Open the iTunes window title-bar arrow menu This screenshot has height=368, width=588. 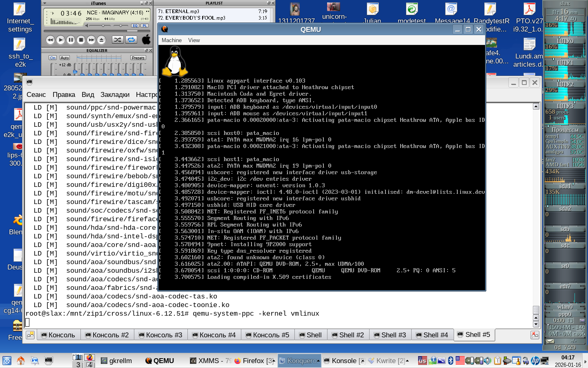point(45,3)
